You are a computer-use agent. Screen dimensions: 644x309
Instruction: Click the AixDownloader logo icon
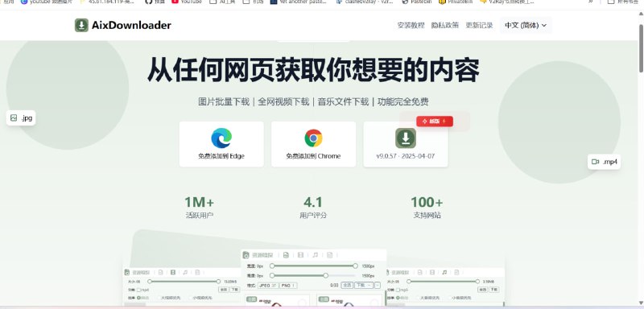pos(81,25)
